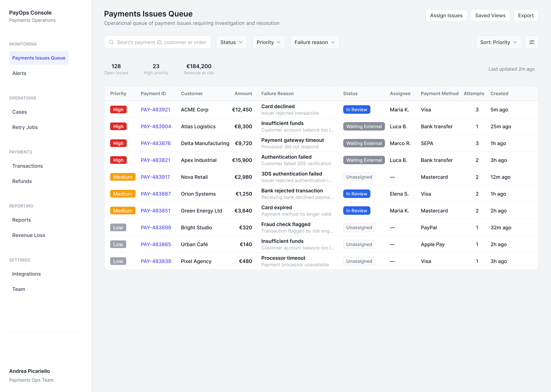
Task: Click High priority badge on Atlas Logistics row
Action: (x=118, y=126)
